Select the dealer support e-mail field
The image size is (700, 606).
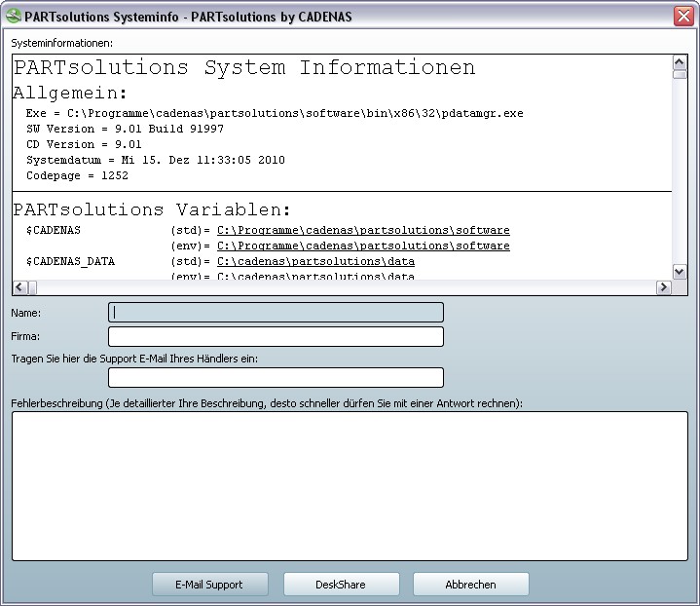(276, 378)
